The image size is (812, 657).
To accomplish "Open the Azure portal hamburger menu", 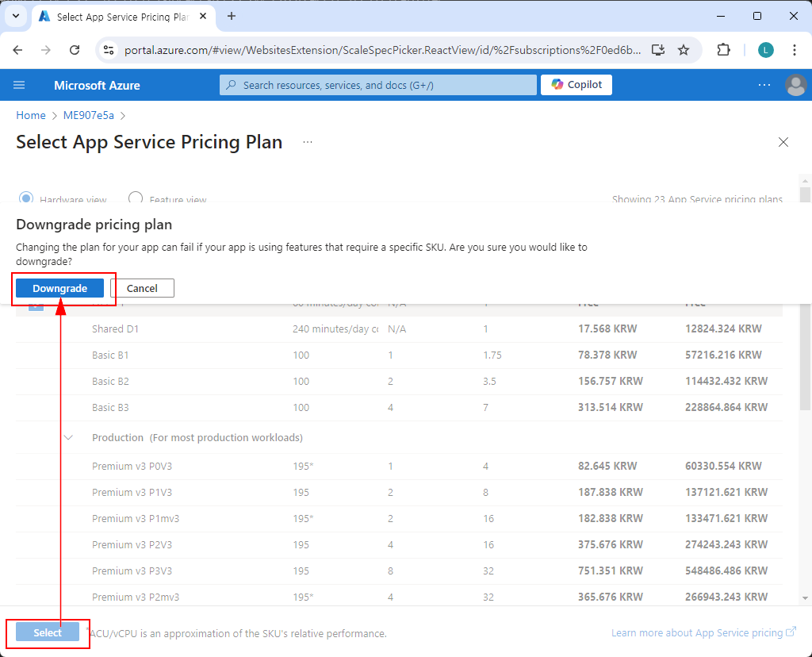I will pyautogui.click(x=19, y=85).
